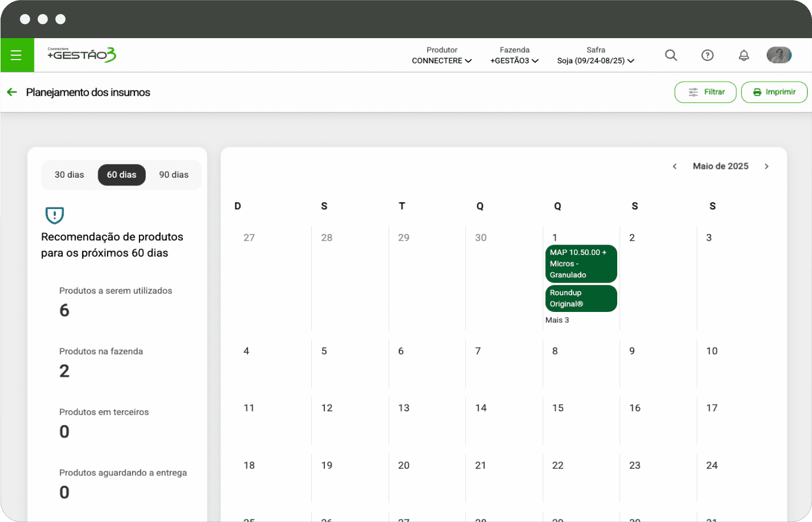This screenshot has width=812, height=522.
Task: Open the search magnifier icon
Action: pos(671,55)
